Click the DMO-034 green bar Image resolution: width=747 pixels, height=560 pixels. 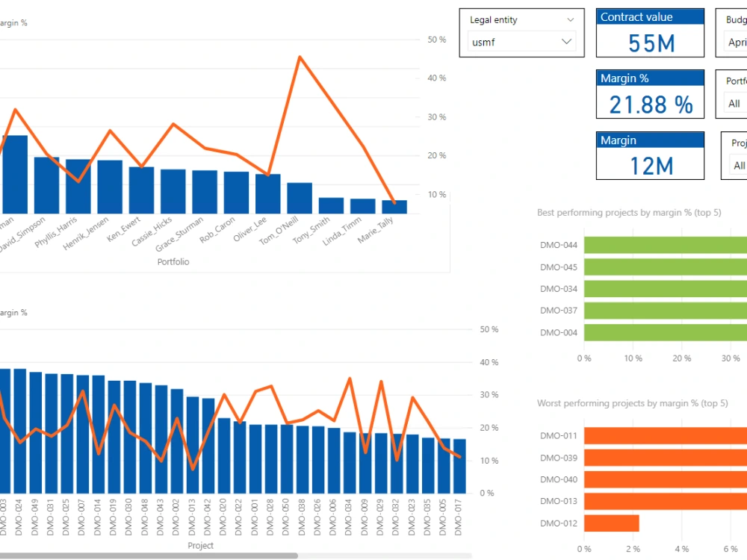pyautogui.click(x=666, y=288)
